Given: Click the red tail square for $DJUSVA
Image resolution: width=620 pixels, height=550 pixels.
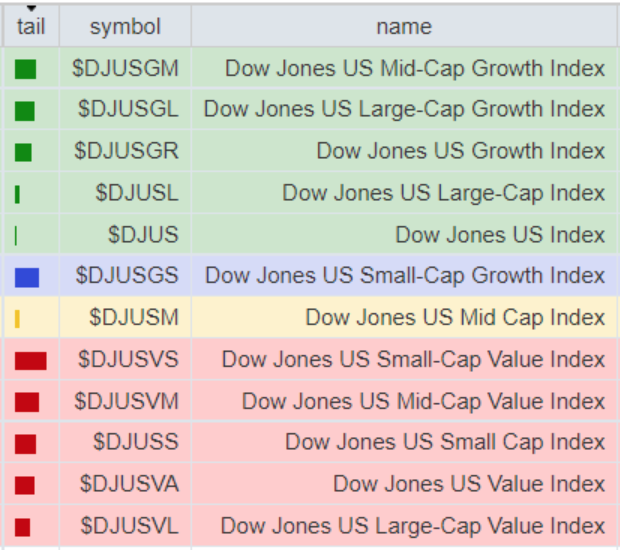Looking at the screenshot, I should [25, 485].
